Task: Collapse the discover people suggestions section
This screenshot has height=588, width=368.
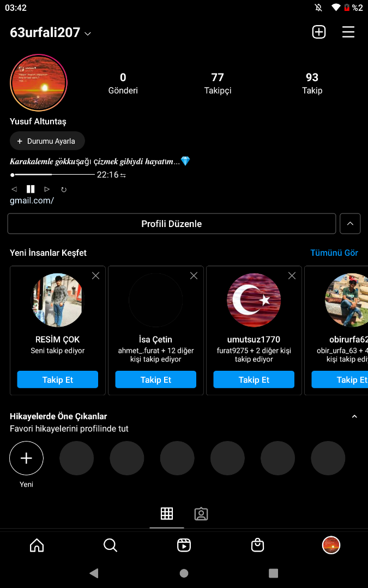Action: pyautogui.click(x=350, y=223)
